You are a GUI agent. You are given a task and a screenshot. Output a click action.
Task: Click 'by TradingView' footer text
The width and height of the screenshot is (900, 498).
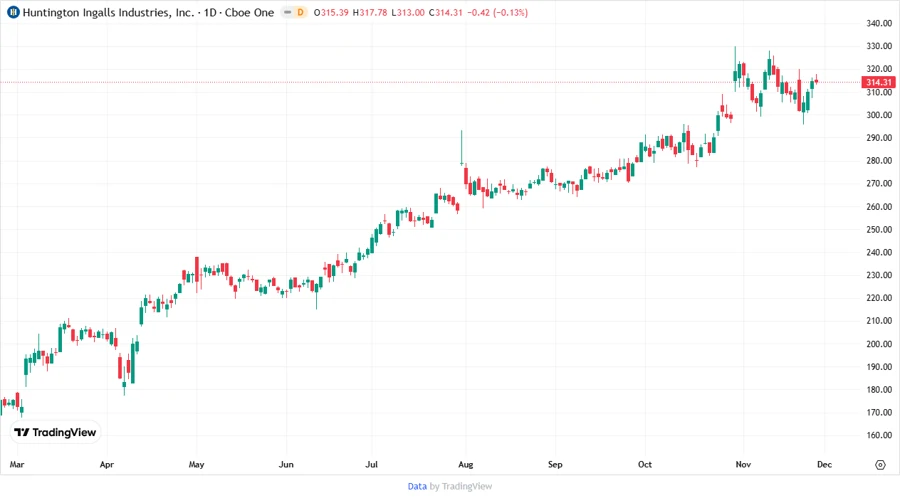click(x=461, y=486)
